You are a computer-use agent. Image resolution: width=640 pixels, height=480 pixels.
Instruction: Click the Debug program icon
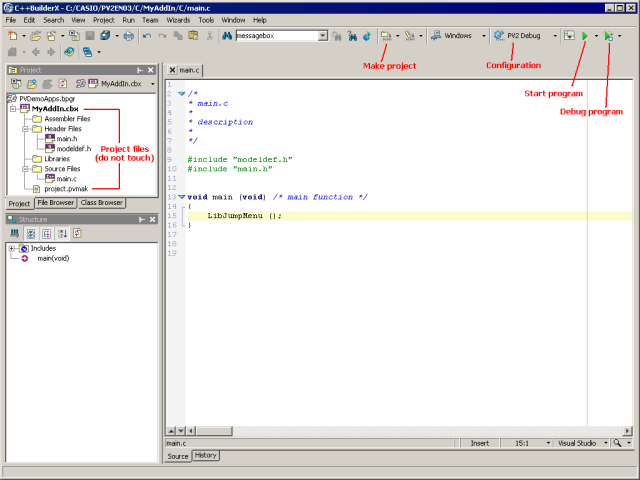(x=608, y=36)
